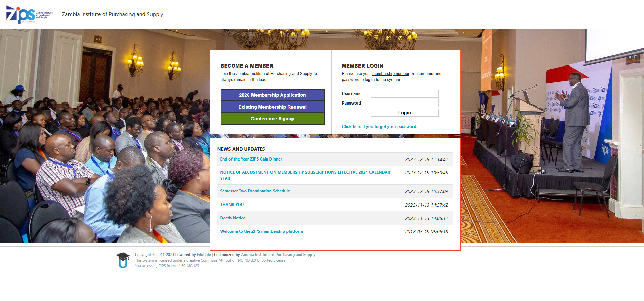Click the header title Zambia Institute of Purchasing and Supply
This screenshot has height=301, width=644.
[x=113, y=14]
